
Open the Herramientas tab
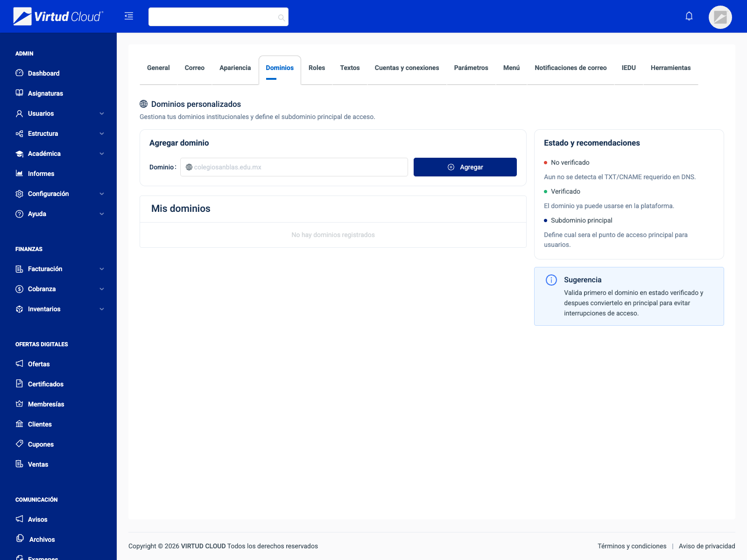pyautogui.click(x=671, y=68)
